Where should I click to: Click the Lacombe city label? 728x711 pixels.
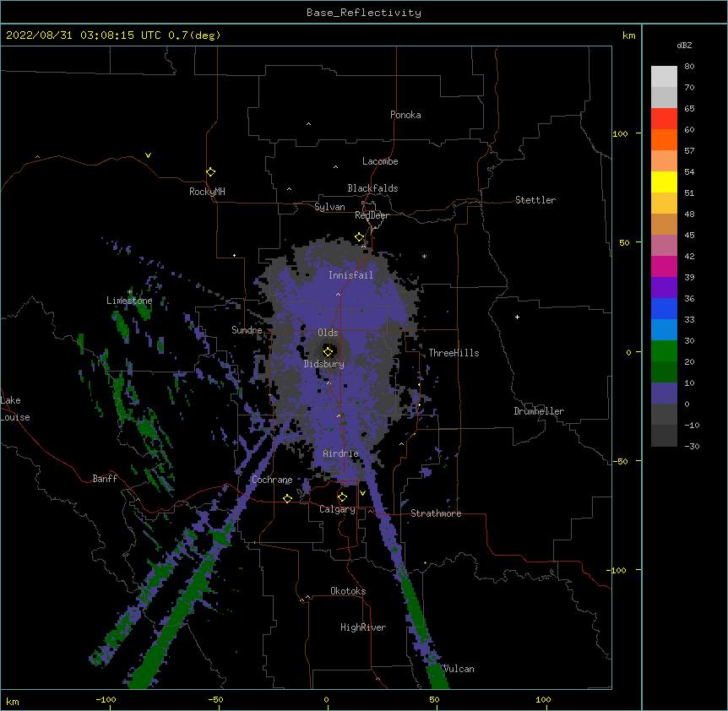(x=380, y=161)
